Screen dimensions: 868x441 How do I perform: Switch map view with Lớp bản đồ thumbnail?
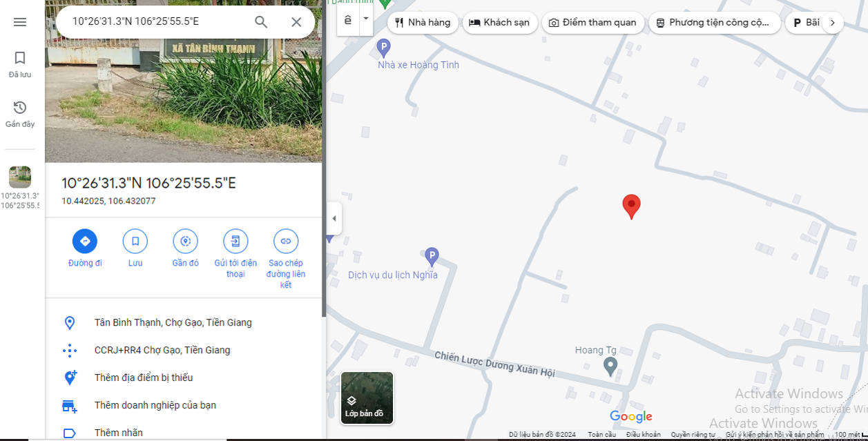[x=367, y=398]
